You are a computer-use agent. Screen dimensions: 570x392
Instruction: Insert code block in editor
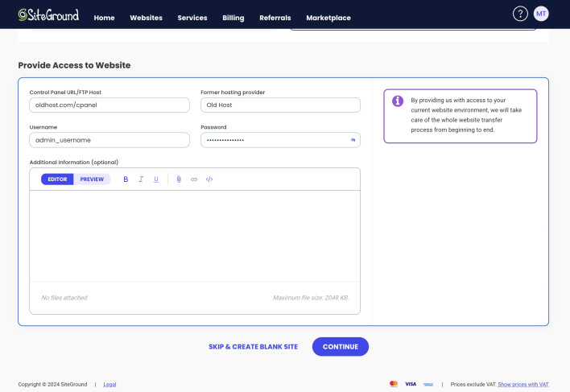click(x=209, y=179)
